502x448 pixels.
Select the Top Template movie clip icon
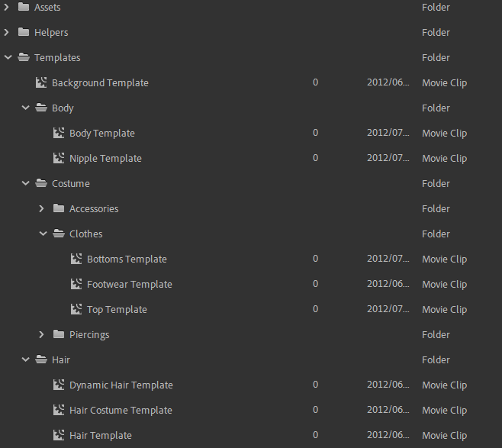tap(76, 309)
